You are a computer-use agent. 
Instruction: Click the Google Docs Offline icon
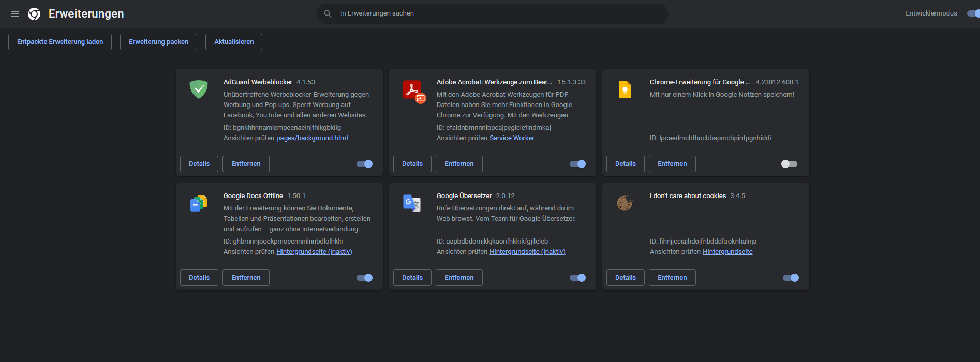[x=199, y=203]
